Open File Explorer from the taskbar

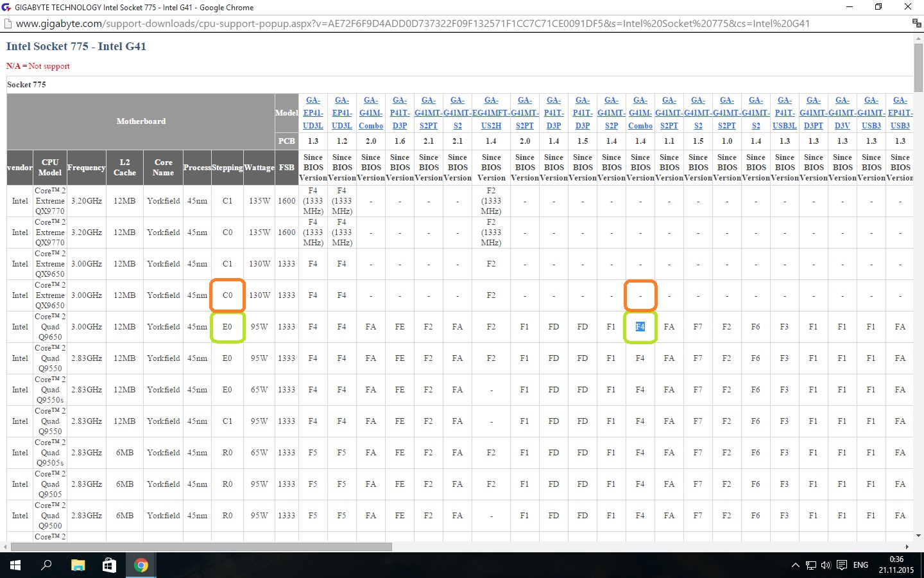[x=78, y=565]
